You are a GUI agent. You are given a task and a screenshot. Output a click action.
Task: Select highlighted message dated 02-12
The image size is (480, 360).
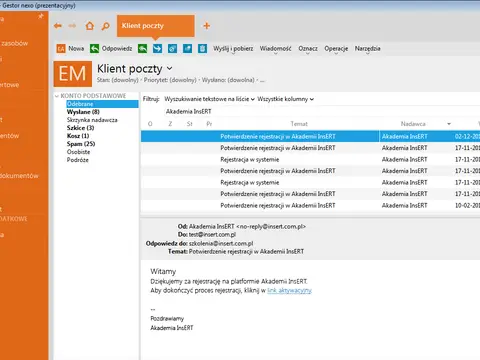click(310, 136)
